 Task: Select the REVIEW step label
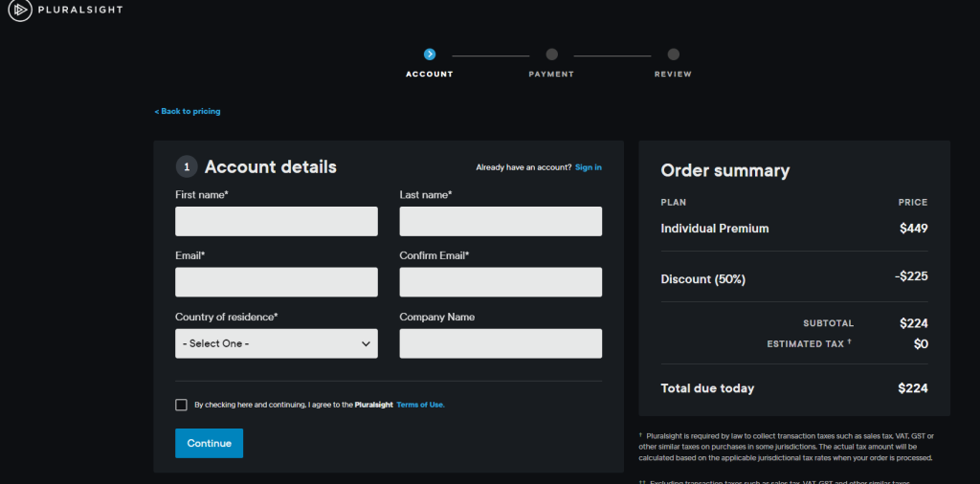point(673,75)
